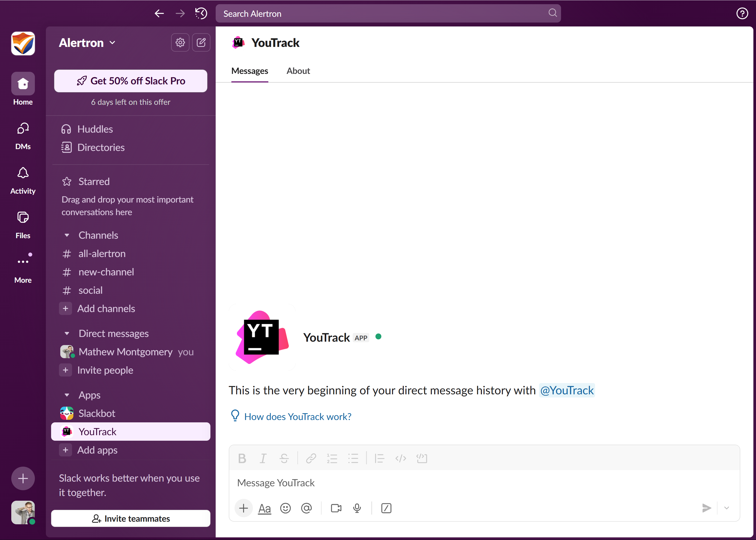Click the Italic formatting icon
756x540 pixels.
pyautogui.click(x=263, y=459)
